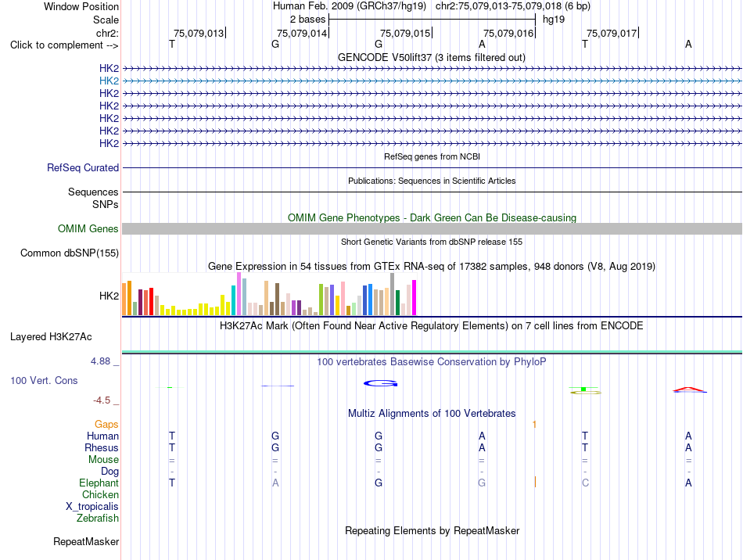Click coordinate label 75,079,016

click(508, 33)
